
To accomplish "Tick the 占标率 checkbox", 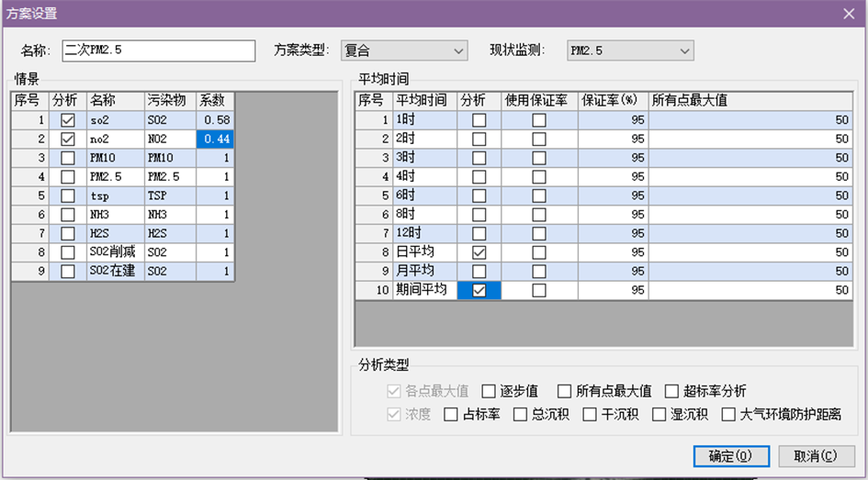I will (451, 415).
